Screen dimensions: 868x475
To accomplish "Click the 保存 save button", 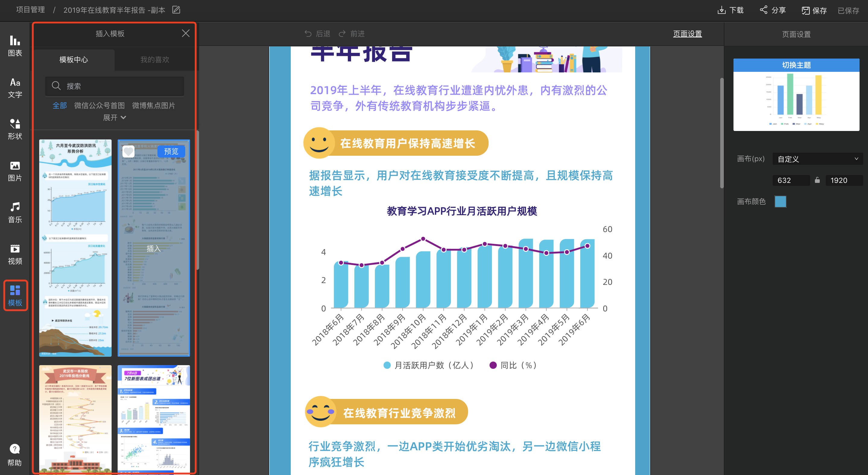I will point(814,11).
